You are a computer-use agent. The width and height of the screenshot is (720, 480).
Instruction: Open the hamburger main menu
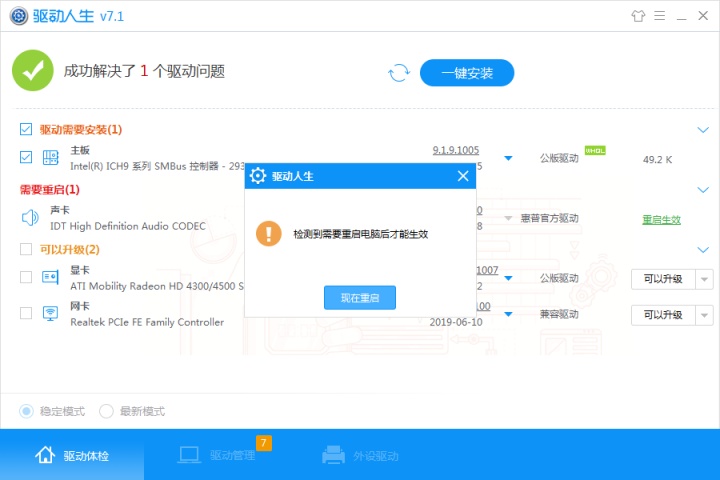pos(660,16)
